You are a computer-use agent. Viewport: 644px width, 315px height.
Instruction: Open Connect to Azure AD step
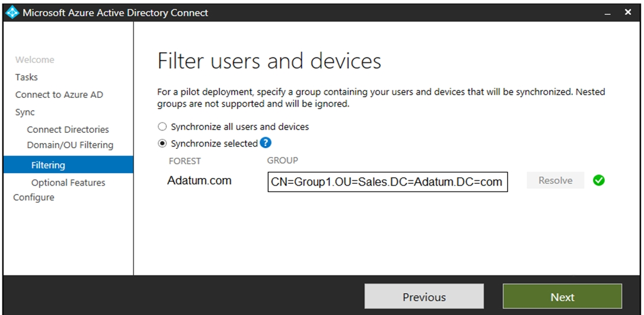pos(59,95)
